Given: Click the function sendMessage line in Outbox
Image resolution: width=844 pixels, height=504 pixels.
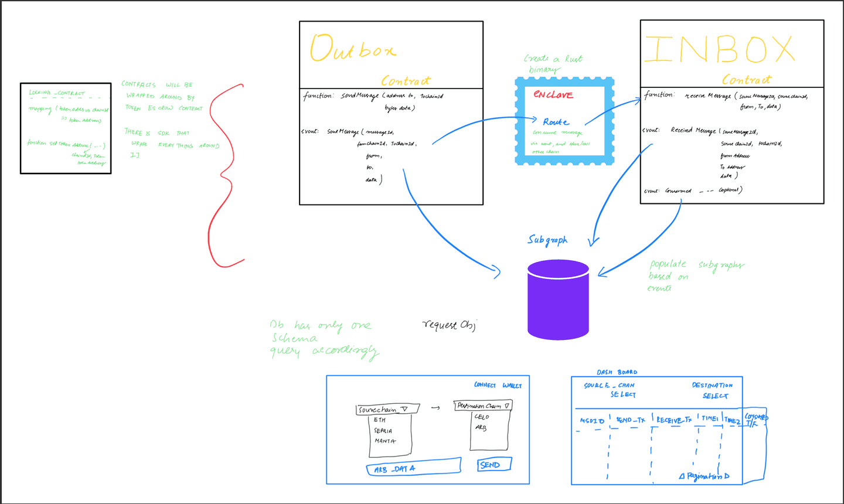Looking at the screenshot, I should 373,101.
